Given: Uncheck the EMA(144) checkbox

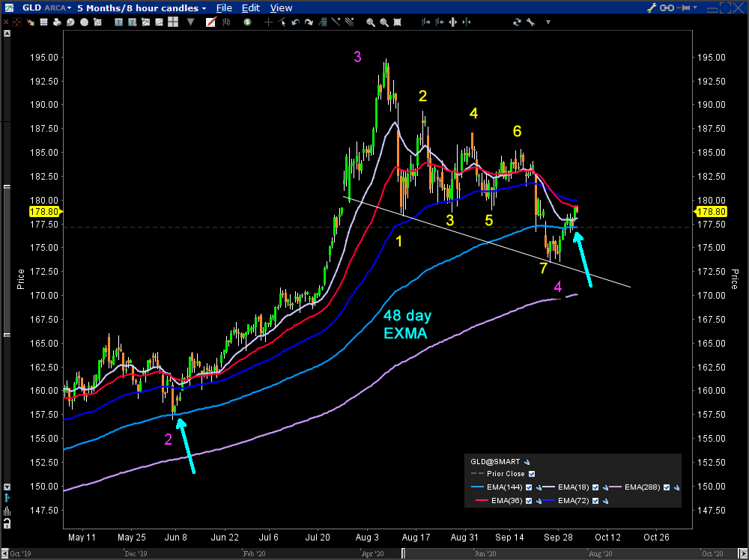Looking at the screenshot, I should coord(529,487).
